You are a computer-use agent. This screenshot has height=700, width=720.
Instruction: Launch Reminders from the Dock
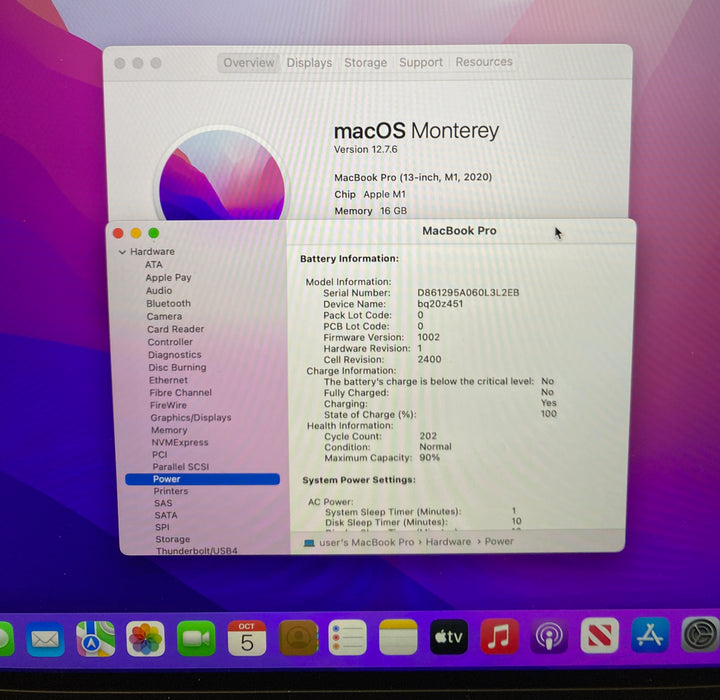point(348,637)
